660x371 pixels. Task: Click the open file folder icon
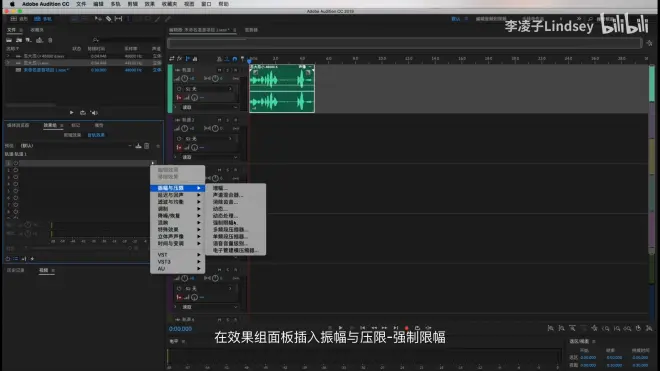coord(9,40)
